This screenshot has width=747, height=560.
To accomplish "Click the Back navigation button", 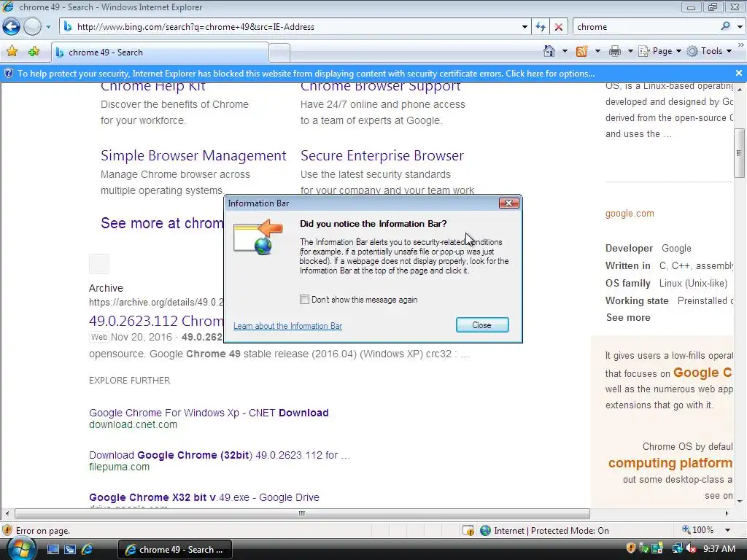I will [12, 27].
